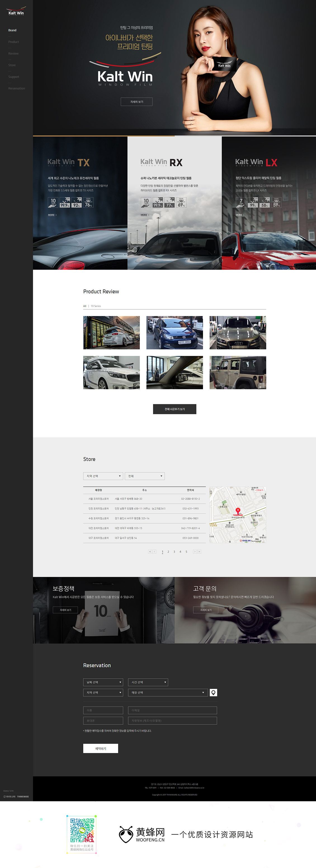Viewport: 316px width, 868px height.
Task: Click the map pin icon beside 매장 선택
Action: coord(213,693)
